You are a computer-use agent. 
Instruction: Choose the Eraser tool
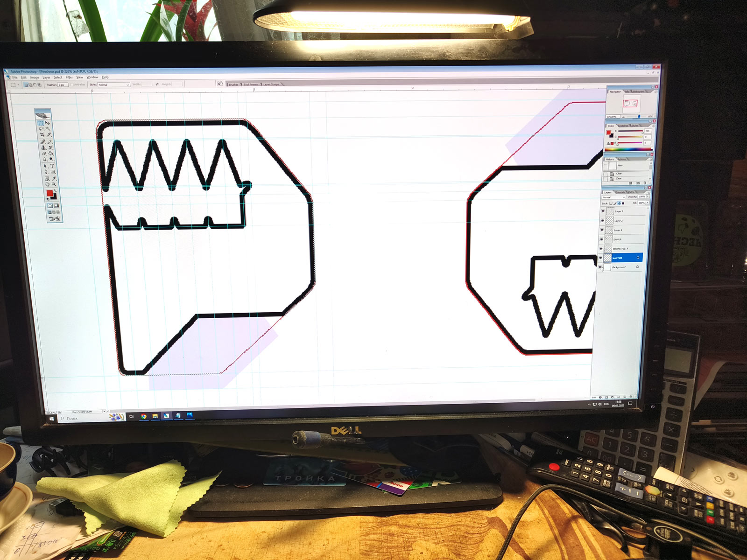click(44, 154)
